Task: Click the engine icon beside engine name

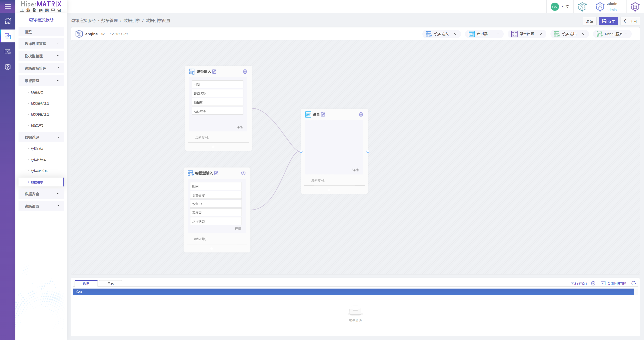Action: (x=79, y=34)
